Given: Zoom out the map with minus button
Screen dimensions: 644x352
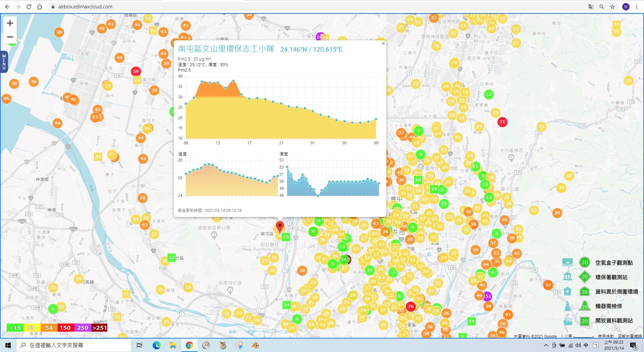Looking at the screenshot, I should [x=10, y=37].
